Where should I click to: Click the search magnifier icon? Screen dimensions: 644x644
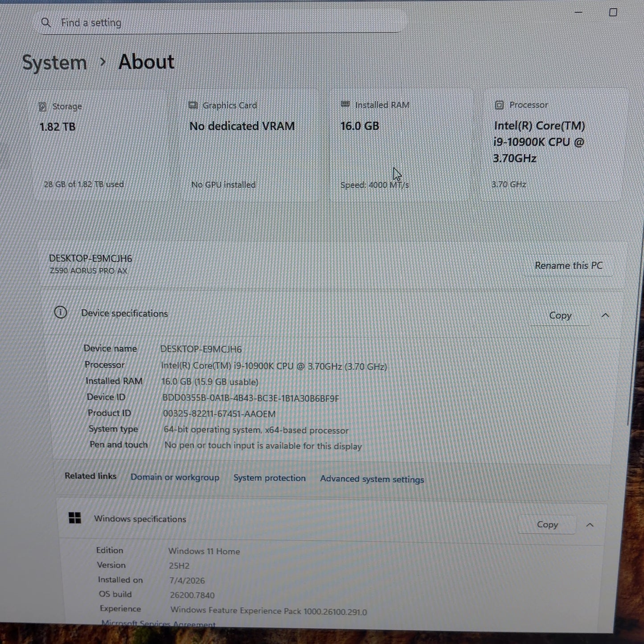point(45,22)
